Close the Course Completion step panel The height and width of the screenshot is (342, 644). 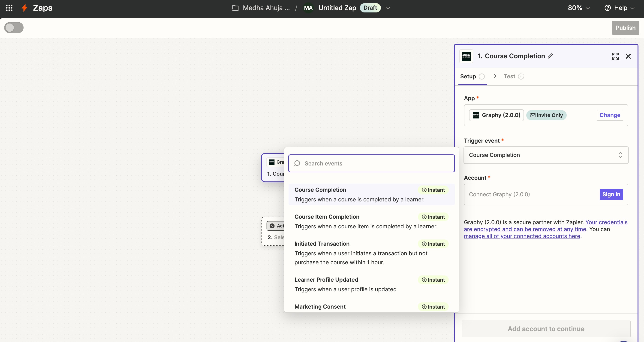tap(628, 56)
